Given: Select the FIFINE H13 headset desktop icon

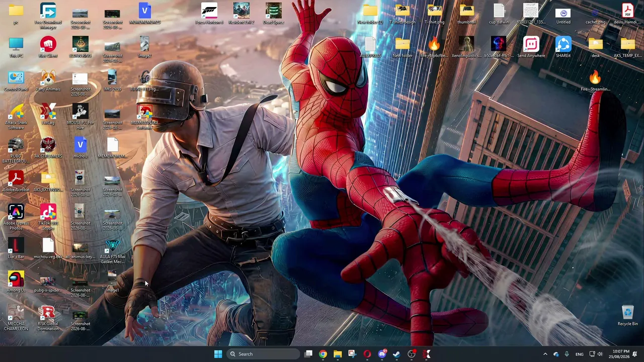Looking at the screenshot, I should tap(144, 81).
